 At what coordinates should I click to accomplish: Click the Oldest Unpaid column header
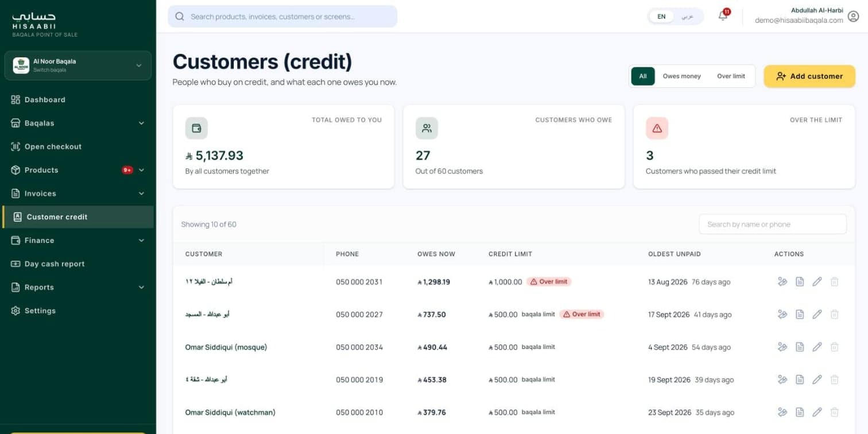(x=675, y=254)
